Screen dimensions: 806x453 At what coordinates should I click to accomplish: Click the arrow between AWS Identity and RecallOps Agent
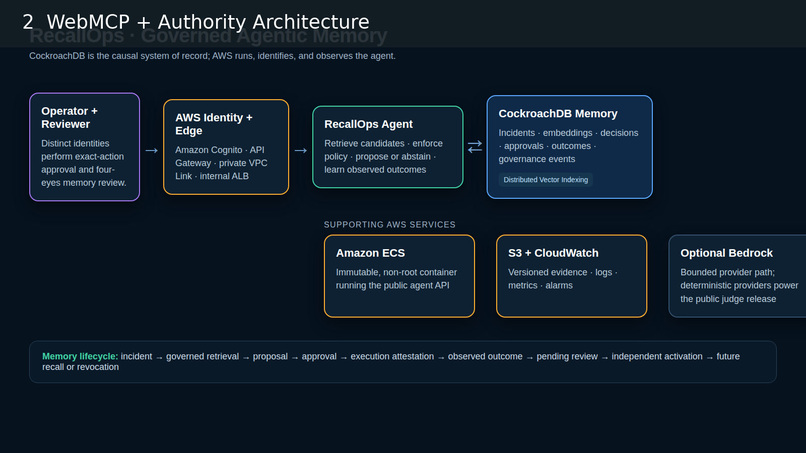[x=301, y=151]
